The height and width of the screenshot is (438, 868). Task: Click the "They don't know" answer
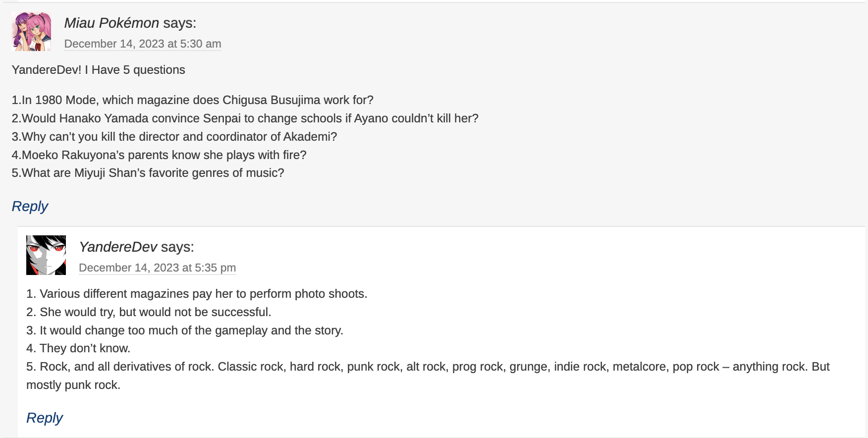(x=78, y=348)
